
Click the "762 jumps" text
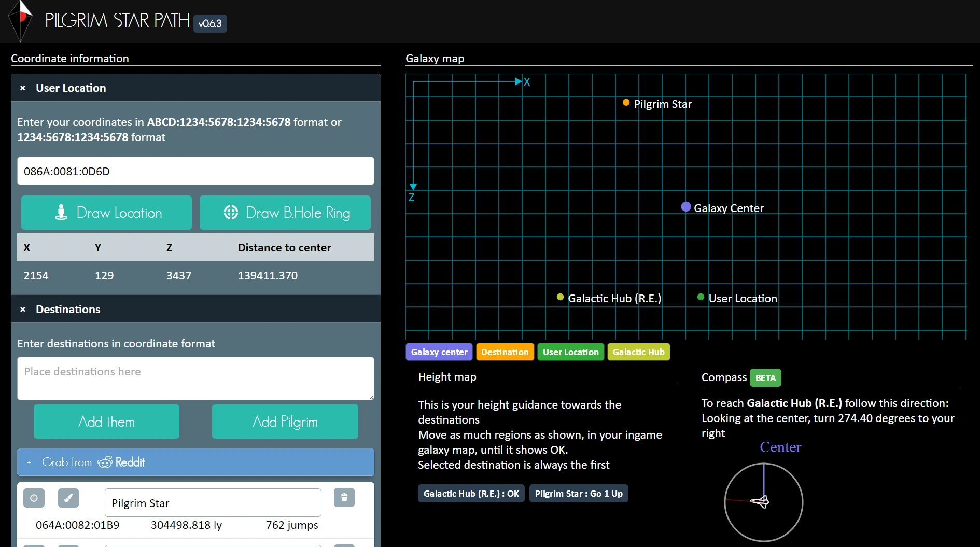coord(292,525)
